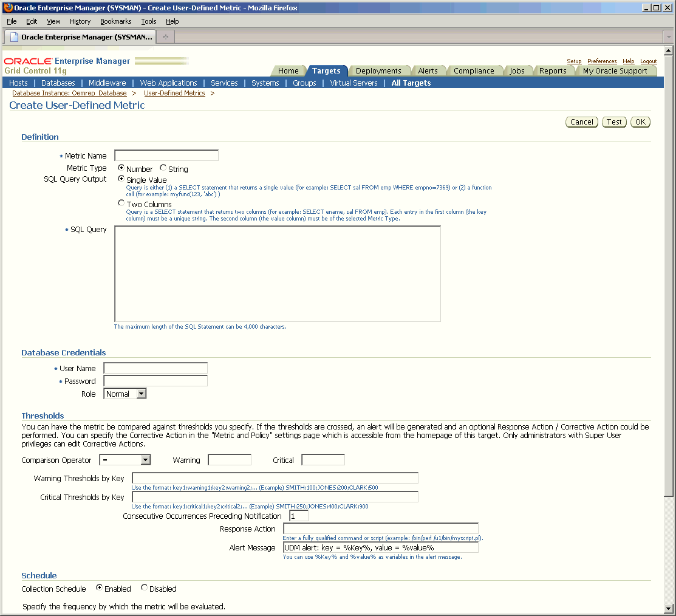Image resolution: width=676 pixels, height=616 pixels.
Task: Focus the Warning Thresholds by Key field
Action: [x=275, y=478]
